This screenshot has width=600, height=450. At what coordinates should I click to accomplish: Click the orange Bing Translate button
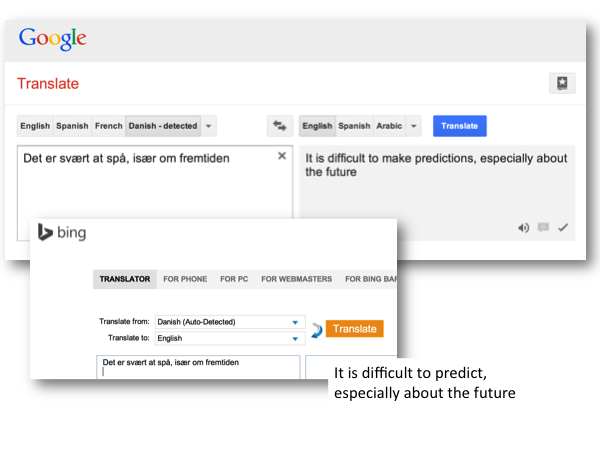[354, 329]
